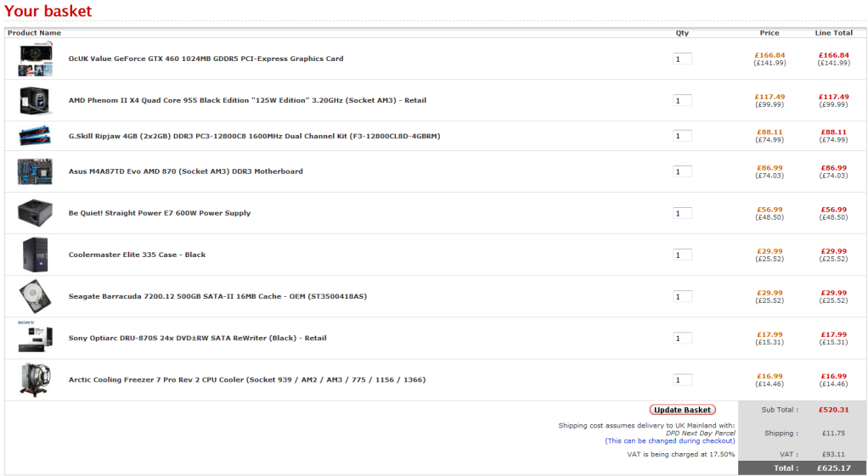Click 'This can be changed during checkout' link
The height and width of the screenshot is (476, 868).
tap(670, 440)
